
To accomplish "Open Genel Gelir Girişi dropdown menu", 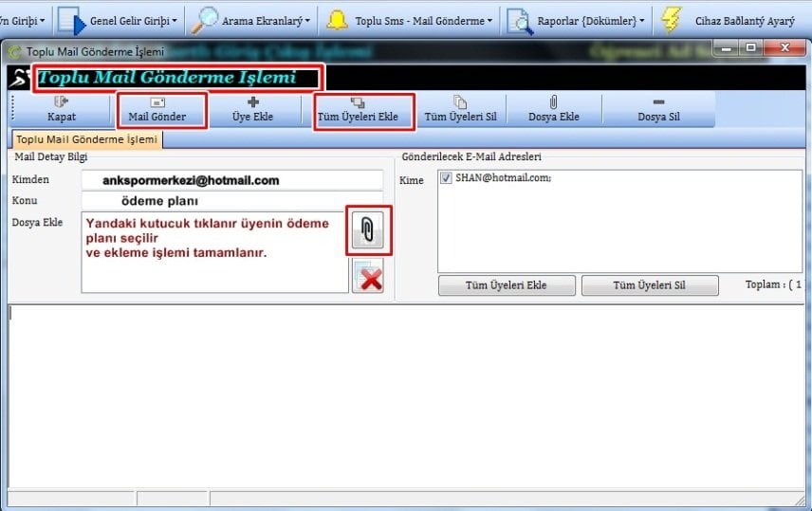I will click(120, 20).
